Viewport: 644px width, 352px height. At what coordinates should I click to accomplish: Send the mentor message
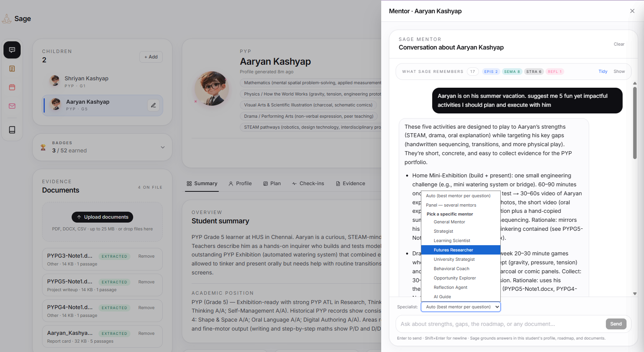coord(616,324)
